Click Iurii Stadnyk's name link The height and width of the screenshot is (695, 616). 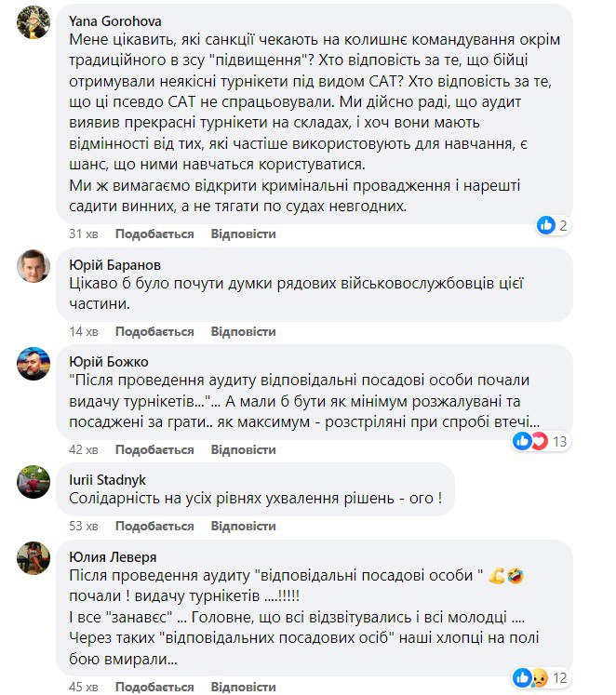click(x=110, y=479)
